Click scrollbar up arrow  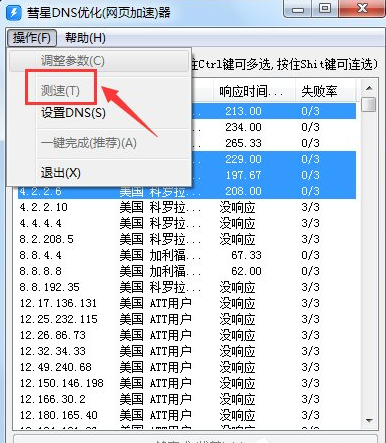click(x=369, y=88)
